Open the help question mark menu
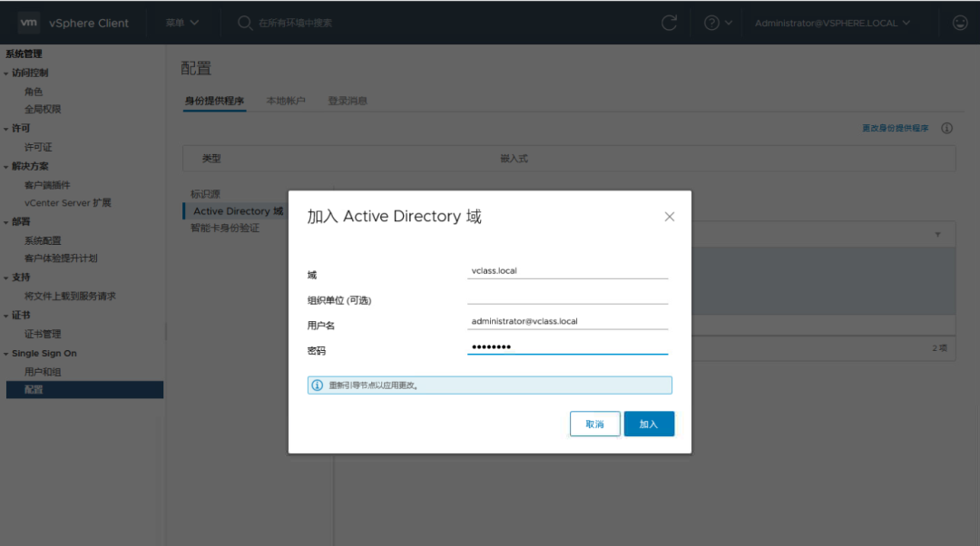 pos(710,23)
